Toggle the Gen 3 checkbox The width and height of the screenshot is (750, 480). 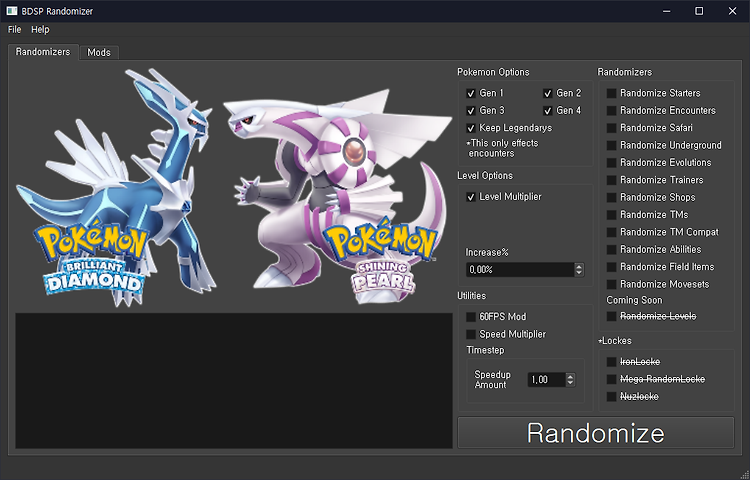tap(471, 110)
